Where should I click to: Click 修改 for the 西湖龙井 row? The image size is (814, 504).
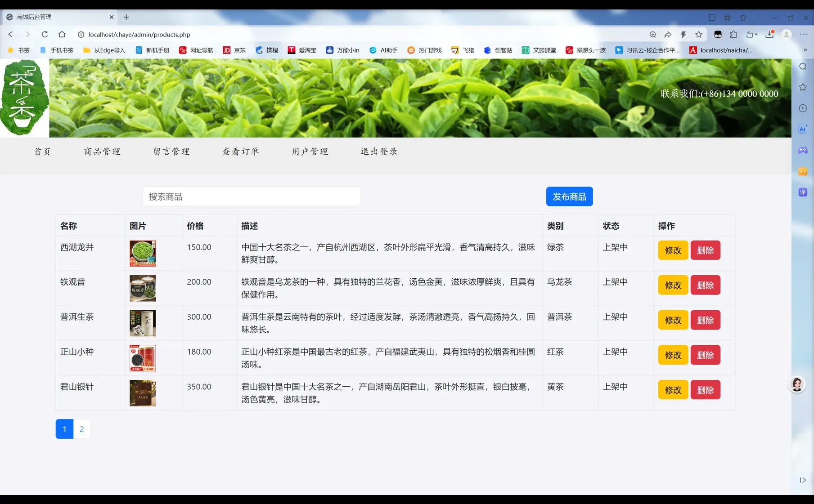[672, 250]
